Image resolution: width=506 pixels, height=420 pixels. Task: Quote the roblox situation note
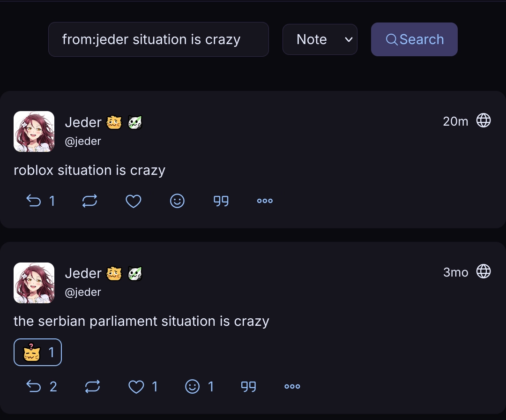(x=221, y=201)
